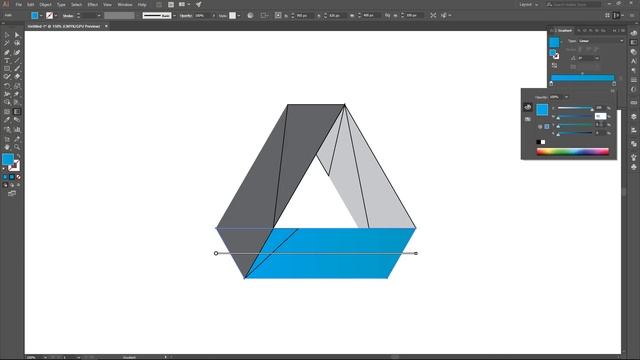The width and height of the screenshot is (640, 360).
Task: Open the graphic Style dropdown arrow
Action: click(239, 16)
